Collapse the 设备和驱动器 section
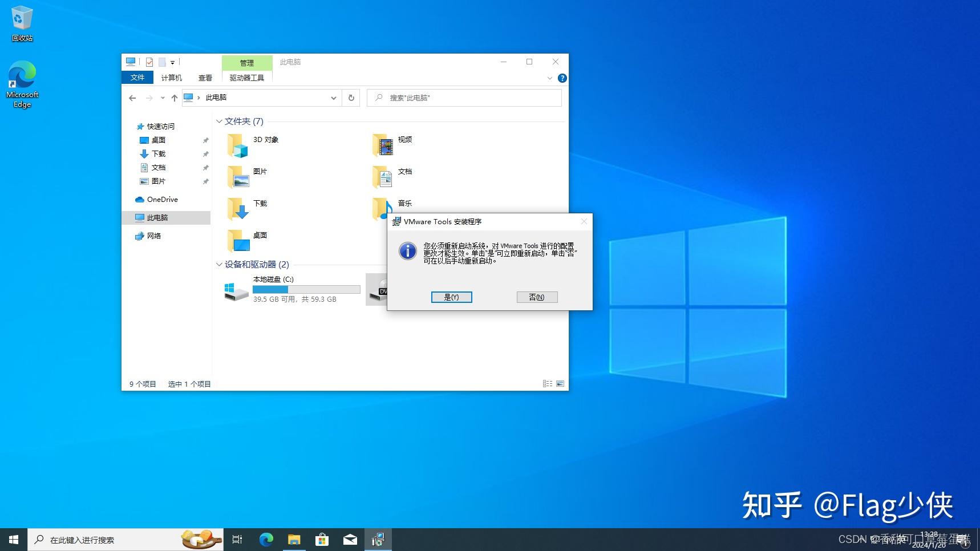Image resolution: width=980 pixels, height=551 pixels. tap(219, 265)
